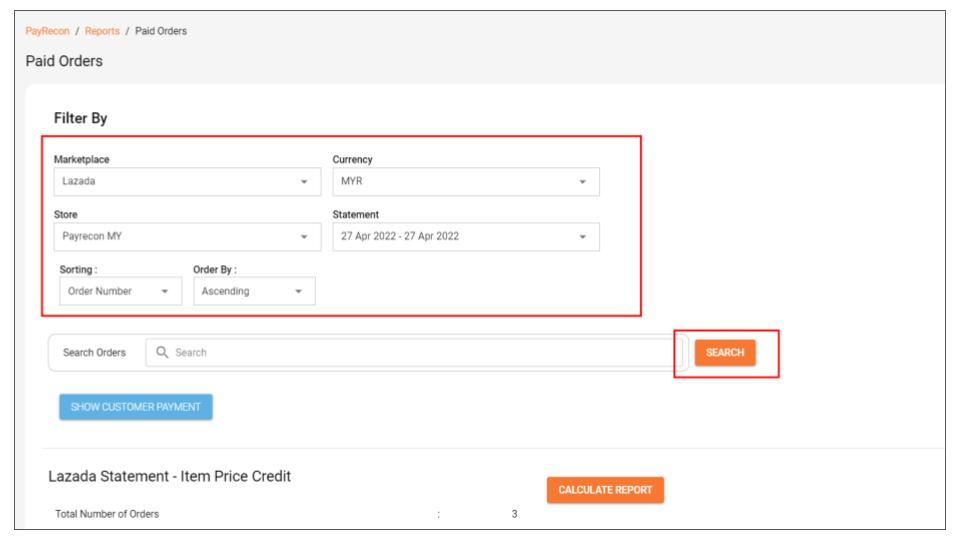Click the Statement dropdown arrow icon
The height and width of the screenshot is (540, 960).
[x=583, y=237]
